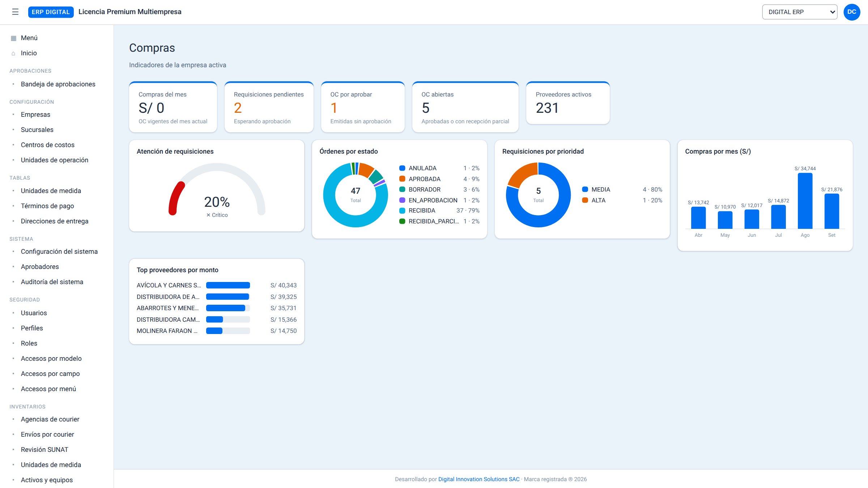The height and width of the screenshot is (488, 868).
Task: Click the Ago bar in Compras por mes
Action: 805,201
